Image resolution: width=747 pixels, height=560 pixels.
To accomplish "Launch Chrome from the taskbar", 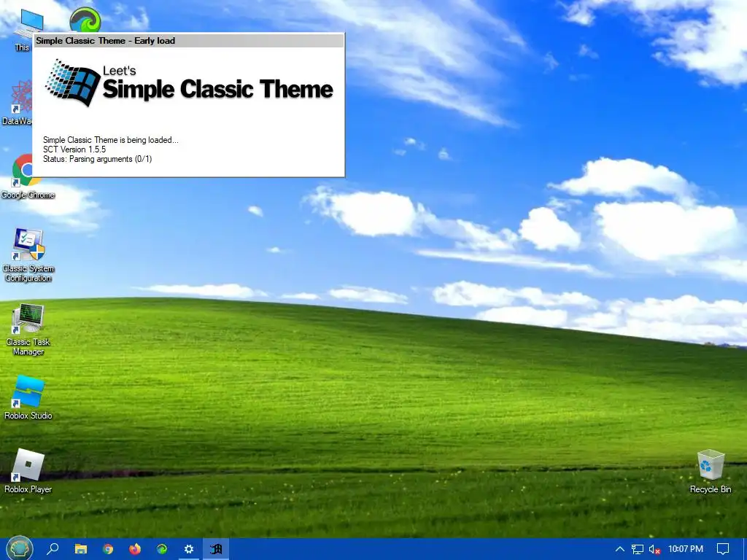I will [108, 549].
